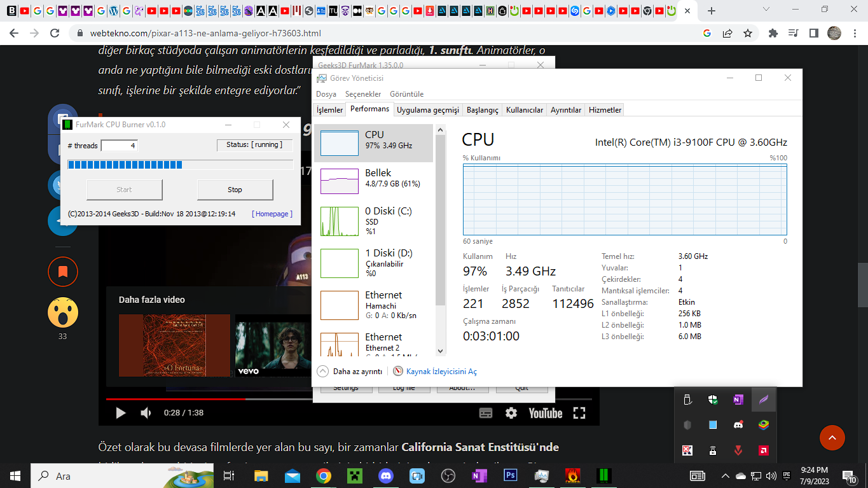Viewport: 868px width, 488px height.
Task: Open a new Chrome tab
Action: point(712,11)
